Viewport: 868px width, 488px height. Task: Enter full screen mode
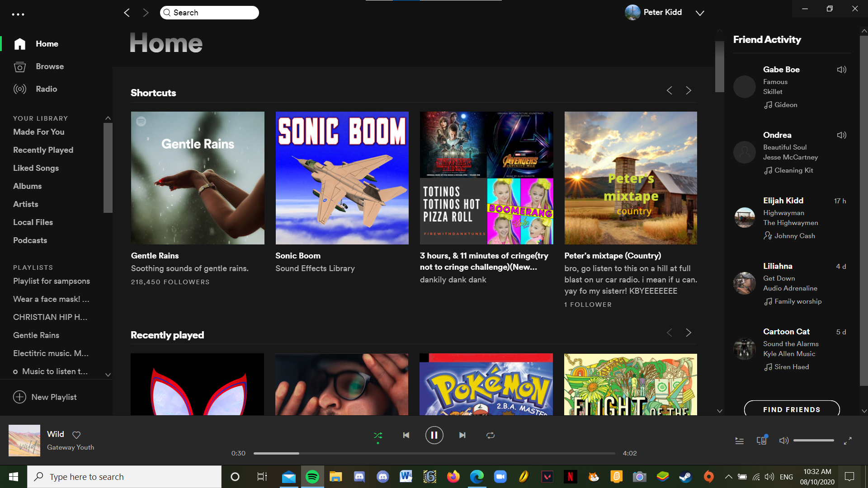pos(848,441)
